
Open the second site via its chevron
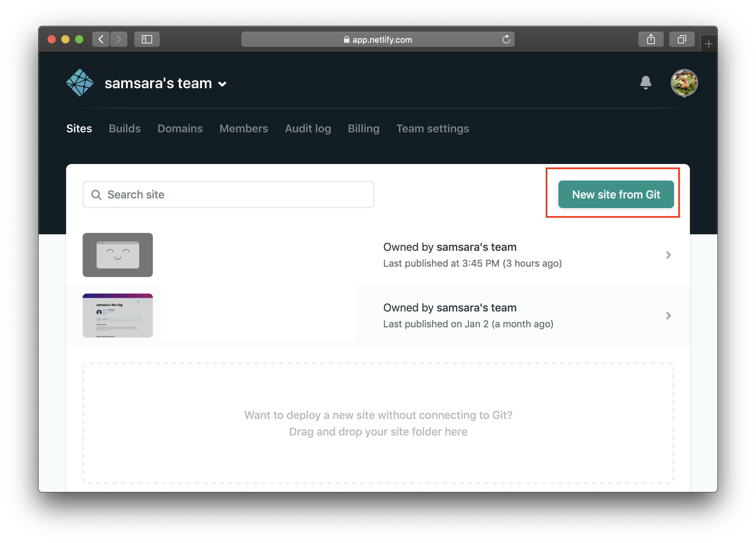668,316
